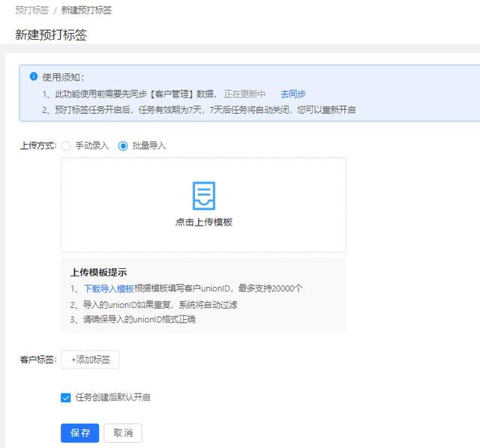This screenshot has height=448, width=480.
Task: Toggle the 任务创建后默认开启 checkbox
Action: [65, 398]
